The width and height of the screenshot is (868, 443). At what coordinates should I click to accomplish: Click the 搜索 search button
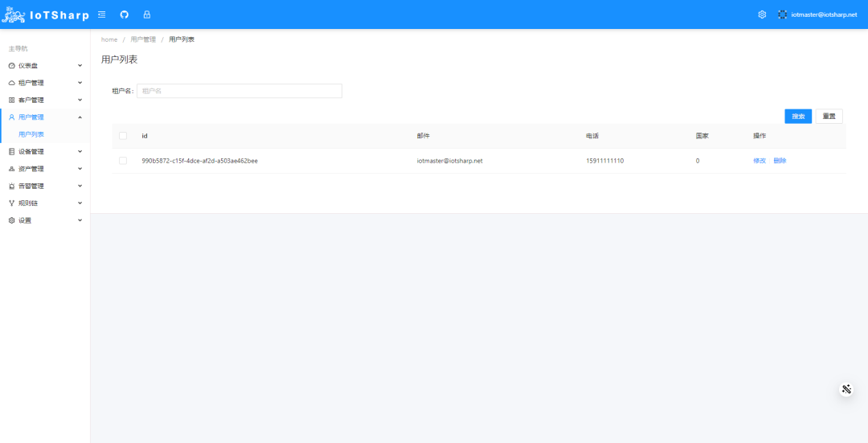798,117
